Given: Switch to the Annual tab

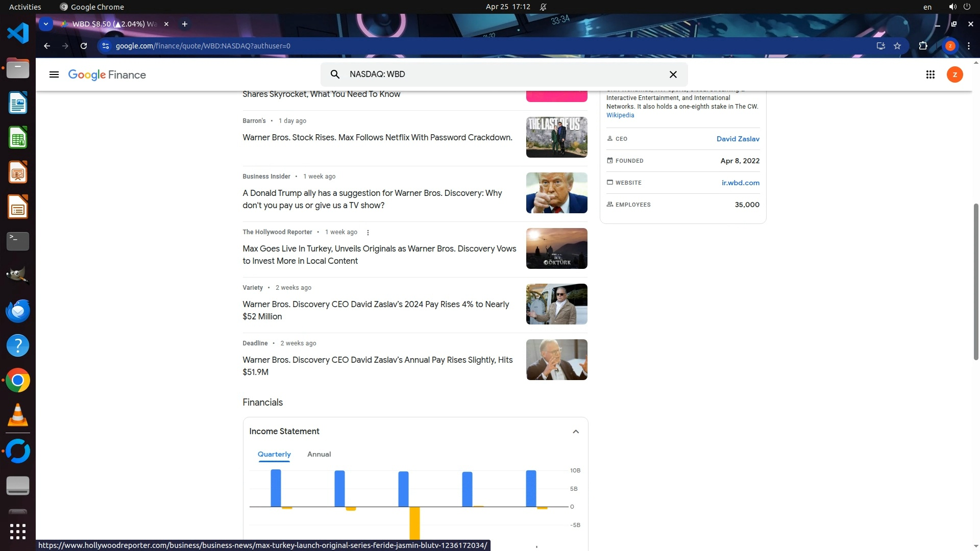Looking at the screenshot, I should 318,454.
